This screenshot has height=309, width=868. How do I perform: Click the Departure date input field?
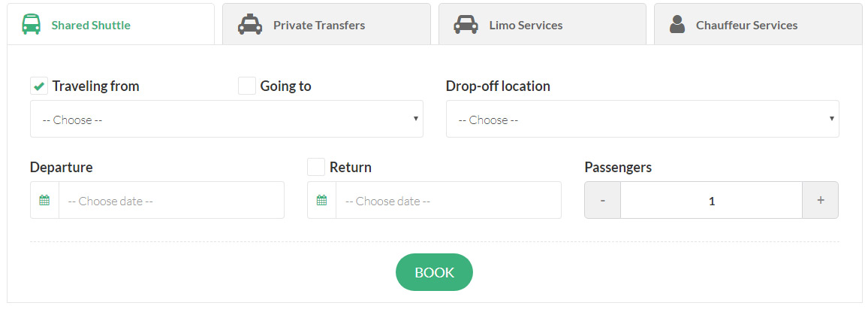pos(172,200)
